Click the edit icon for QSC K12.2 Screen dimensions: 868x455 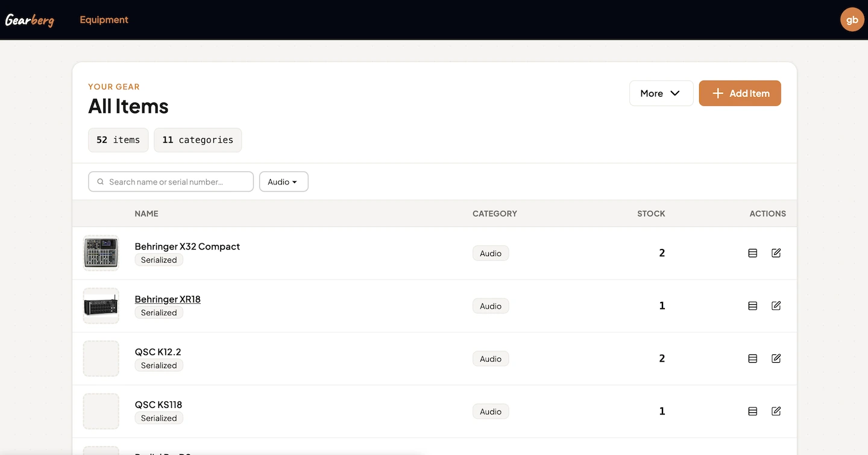(x=776, y=359)
